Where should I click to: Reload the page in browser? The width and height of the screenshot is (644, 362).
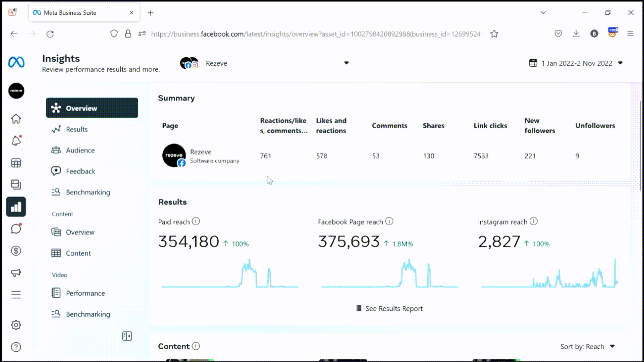pyautogui.click(x=50, y=34)
